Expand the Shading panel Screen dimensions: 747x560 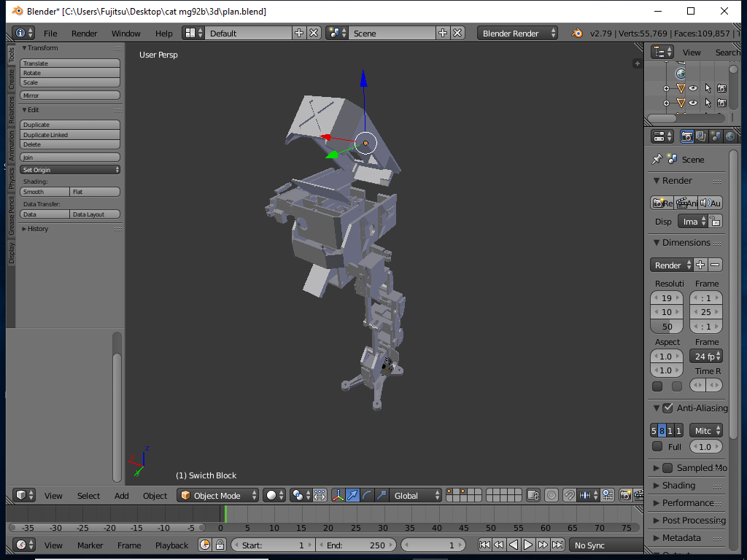tap(678, 486)
